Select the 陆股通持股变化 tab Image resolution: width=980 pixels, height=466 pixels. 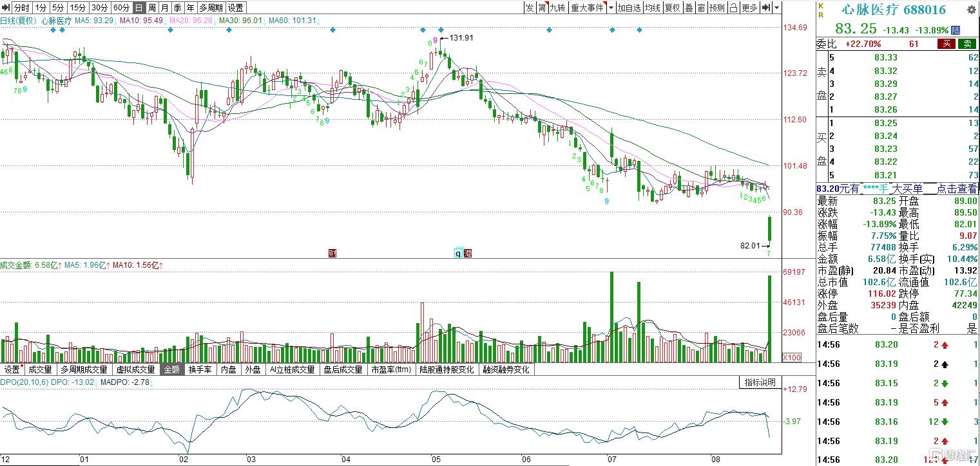pos(447,369)
